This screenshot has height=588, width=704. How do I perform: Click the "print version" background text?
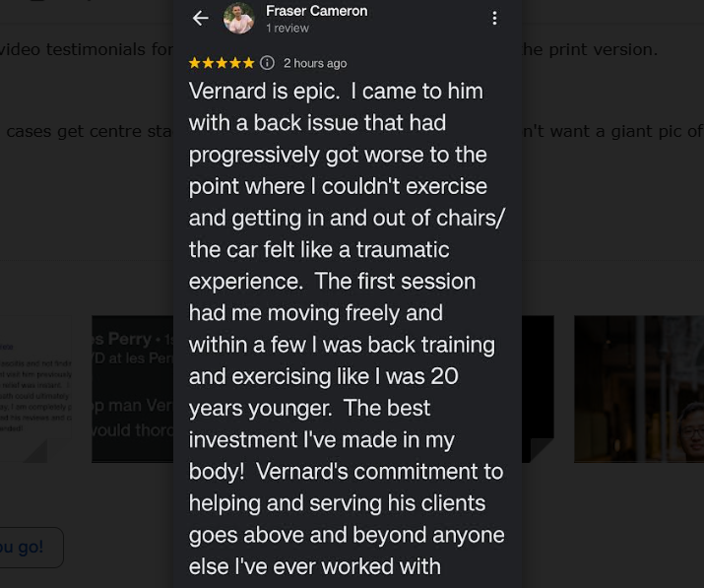(x=589, y=49)
